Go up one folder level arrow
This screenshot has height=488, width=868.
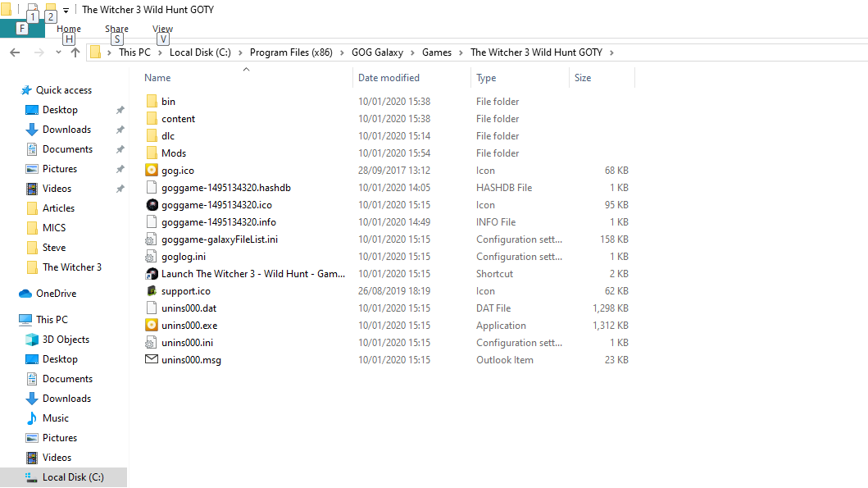(x=75, y=52)
